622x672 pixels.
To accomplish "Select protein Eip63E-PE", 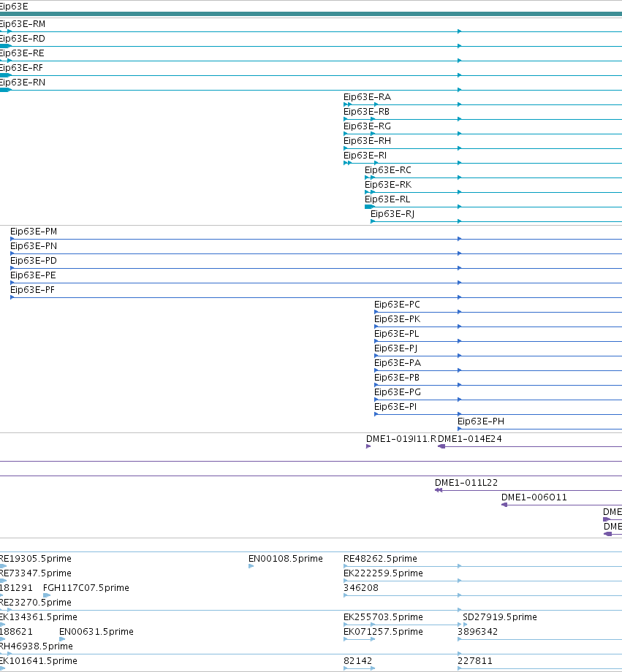I will (33, 275).
